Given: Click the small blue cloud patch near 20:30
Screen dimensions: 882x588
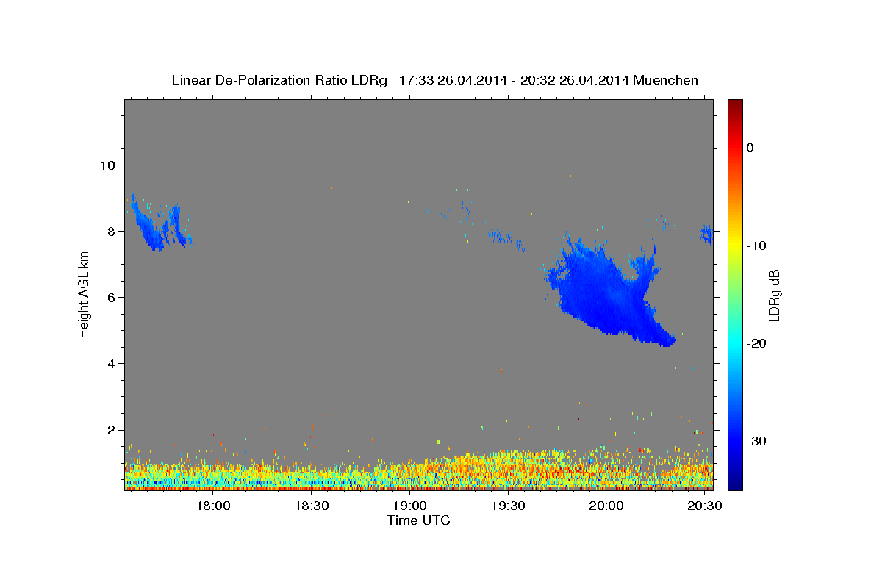Looking at the screenshot, I should pos(706,234).
